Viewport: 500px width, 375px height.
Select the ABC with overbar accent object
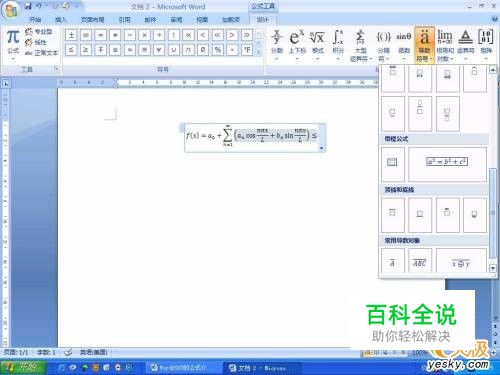click(420, 261)
